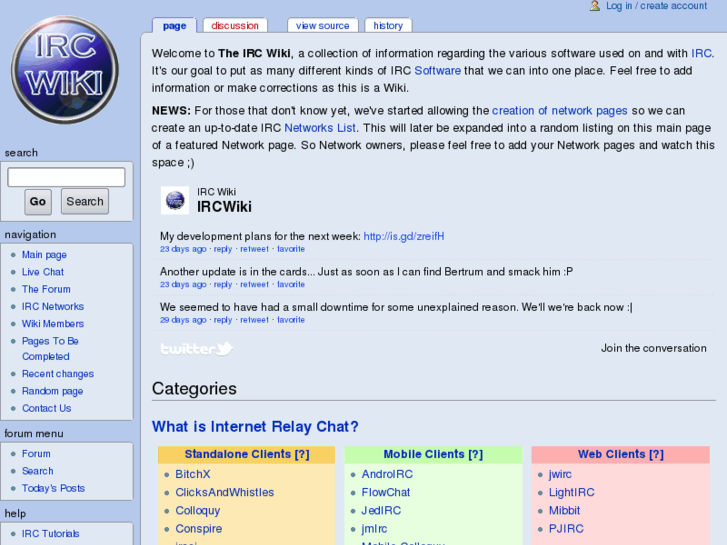
Task: Open Recent changes link
Action: (x=58, y=373)
